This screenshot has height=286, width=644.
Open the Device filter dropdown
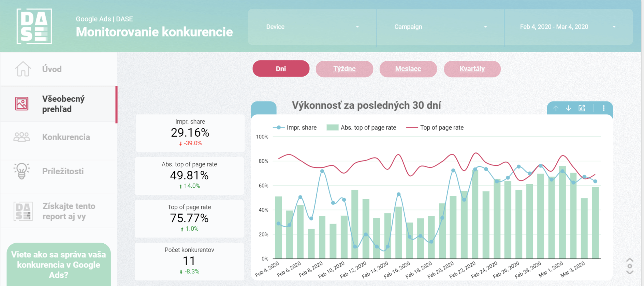click(312, 27)
